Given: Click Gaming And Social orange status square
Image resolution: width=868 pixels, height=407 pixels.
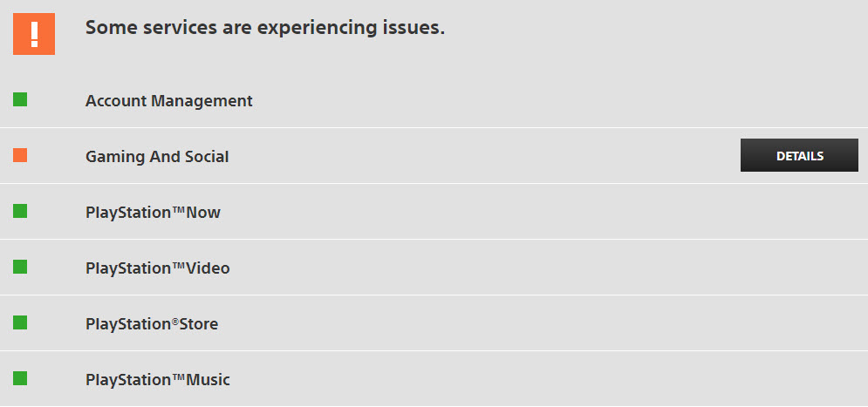Looking at the screenshot, I should tap(20, 155).
